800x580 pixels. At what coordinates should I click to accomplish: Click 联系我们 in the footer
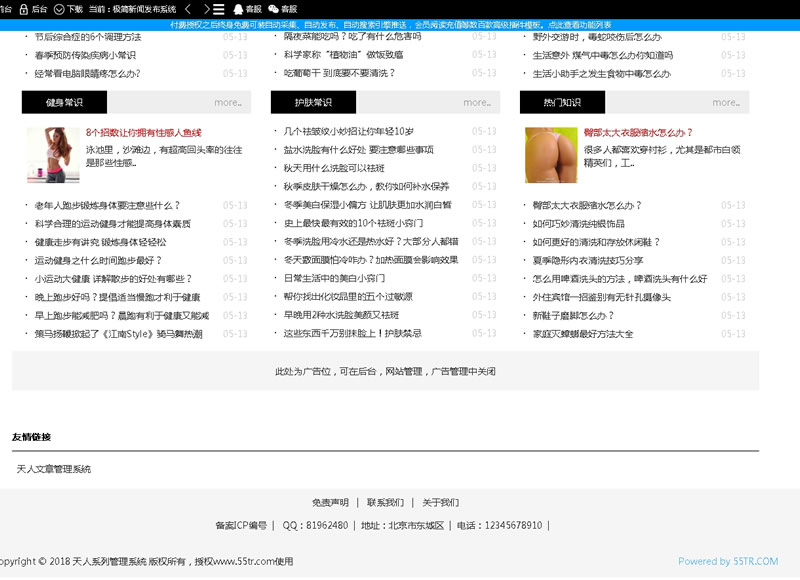pos(385,502)
